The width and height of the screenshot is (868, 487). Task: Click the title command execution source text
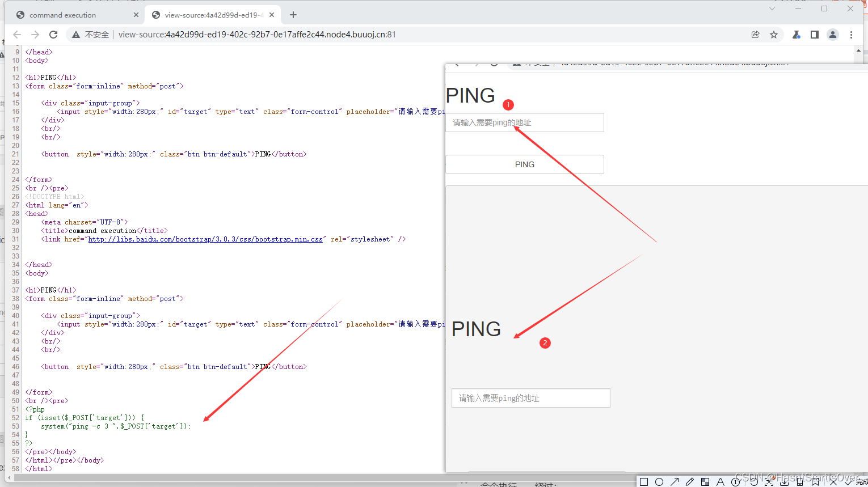pos(104,231)
